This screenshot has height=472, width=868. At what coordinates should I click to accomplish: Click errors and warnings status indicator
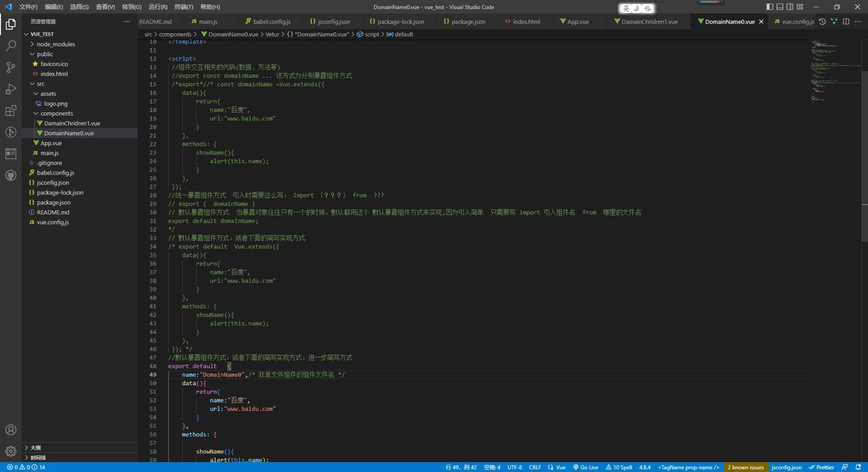click(x=26, y=467)
